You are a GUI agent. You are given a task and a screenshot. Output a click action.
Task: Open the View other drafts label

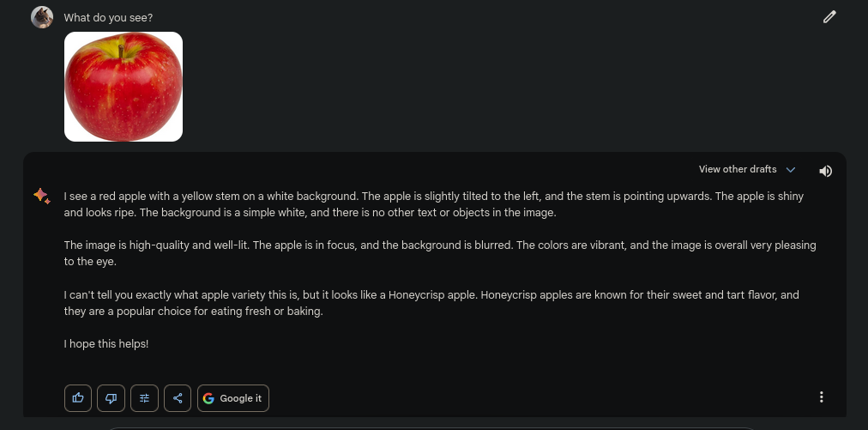738,170
